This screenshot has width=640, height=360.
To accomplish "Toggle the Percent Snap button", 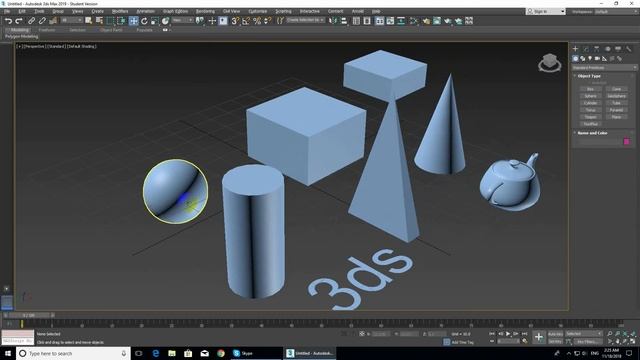I will [257, 21].
